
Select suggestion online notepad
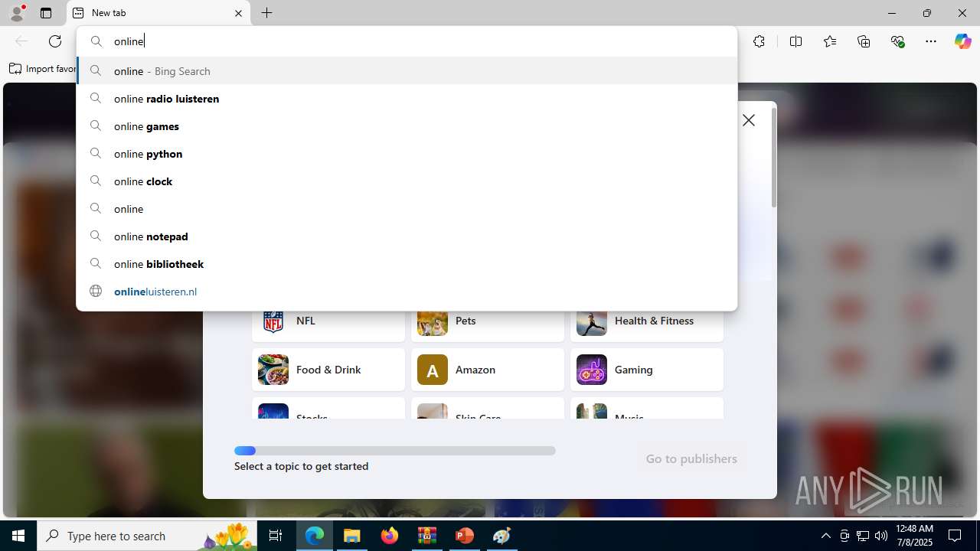[x=407, y=236]
